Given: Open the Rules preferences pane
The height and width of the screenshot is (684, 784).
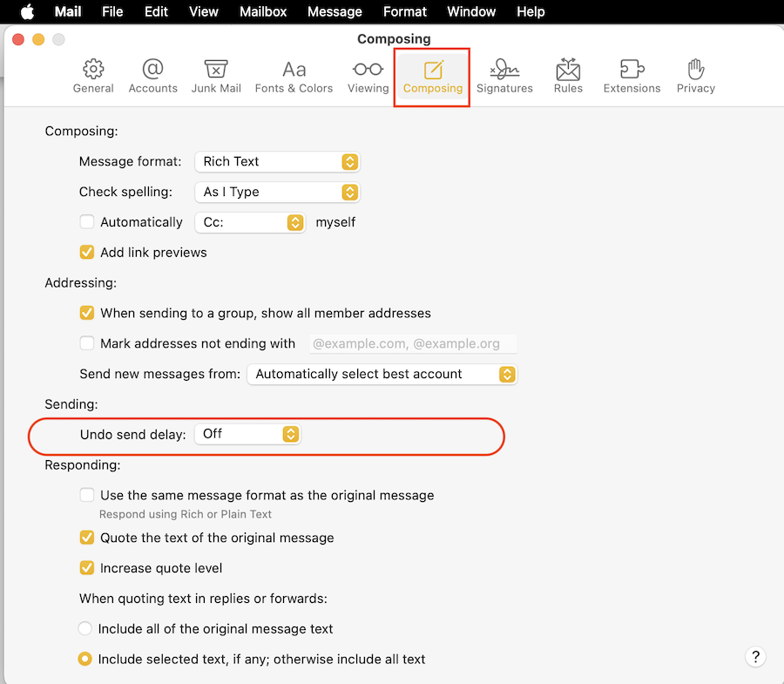Looking at the screenshot, I should pos(568,77).
